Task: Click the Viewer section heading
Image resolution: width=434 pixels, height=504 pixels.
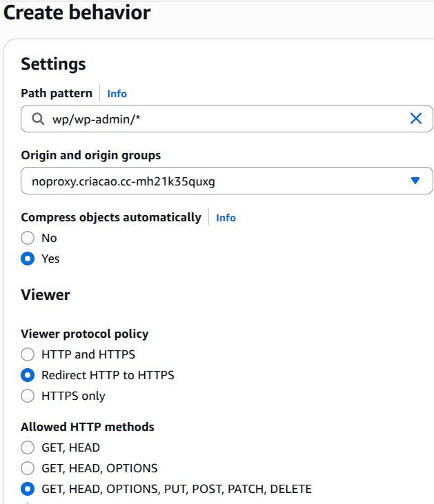Action: pos(46,295)
